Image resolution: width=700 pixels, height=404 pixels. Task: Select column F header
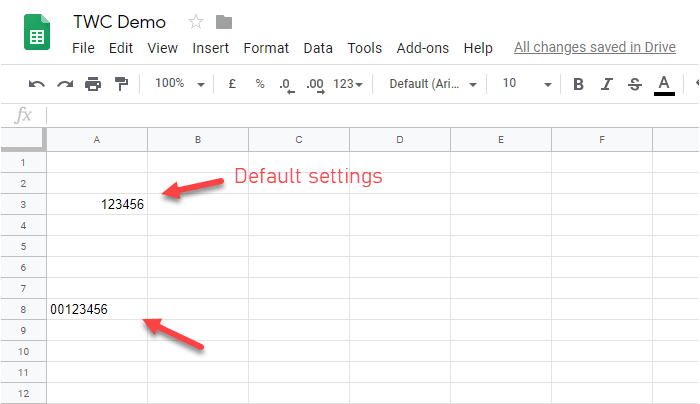coord(602,140)
